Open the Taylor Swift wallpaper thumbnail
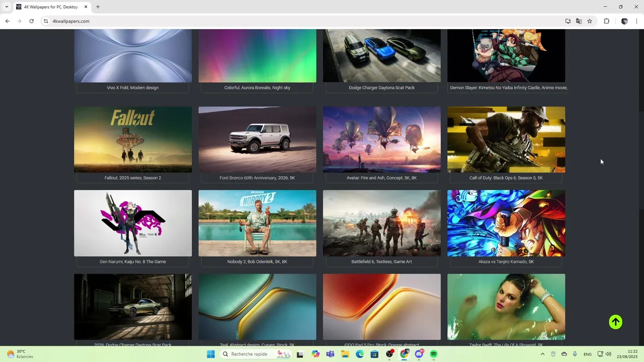The height and width of the screenshot is (362, 644). coord(506,307)
